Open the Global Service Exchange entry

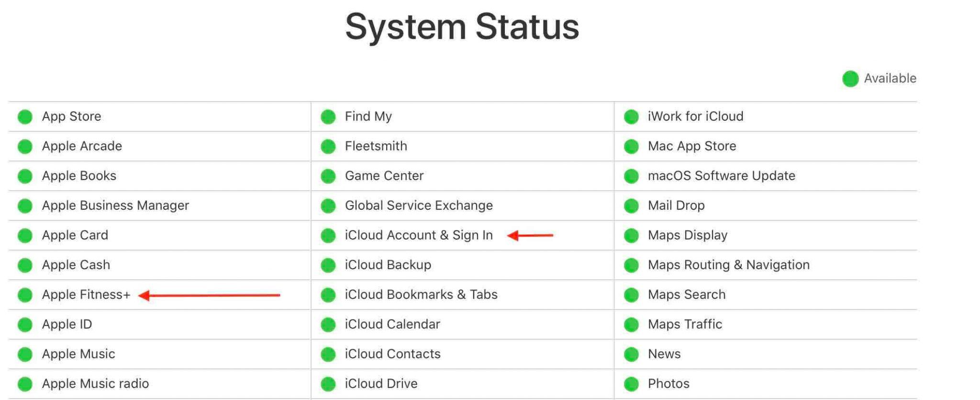pos(419,206)
